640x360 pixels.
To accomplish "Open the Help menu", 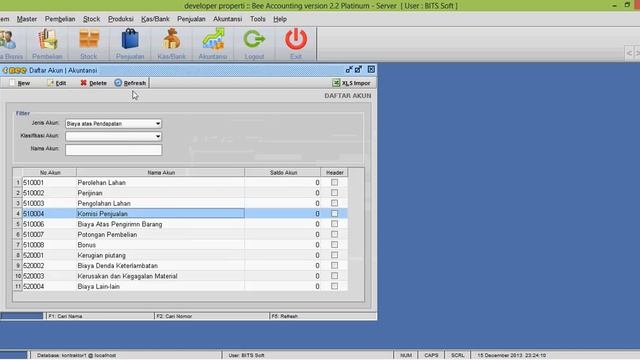I will click(280, 19).
